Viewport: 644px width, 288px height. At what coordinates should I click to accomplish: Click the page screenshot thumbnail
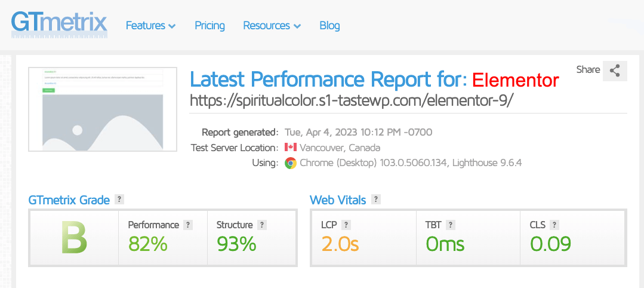pos(103,109)
